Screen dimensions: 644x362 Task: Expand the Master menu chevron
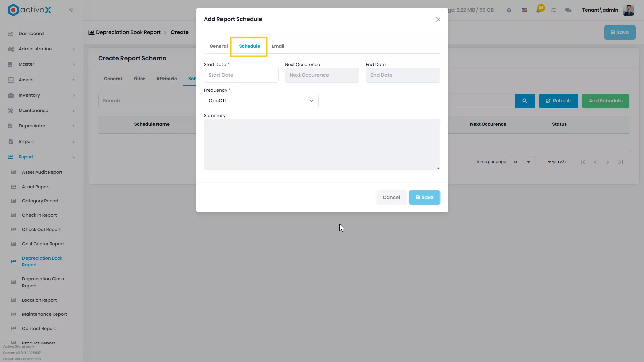pos(73,65)
